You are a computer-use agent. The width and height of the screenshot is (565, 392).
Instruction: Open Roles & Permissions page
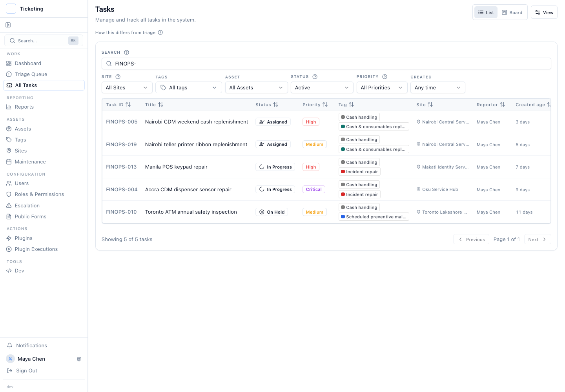[44, 194]
